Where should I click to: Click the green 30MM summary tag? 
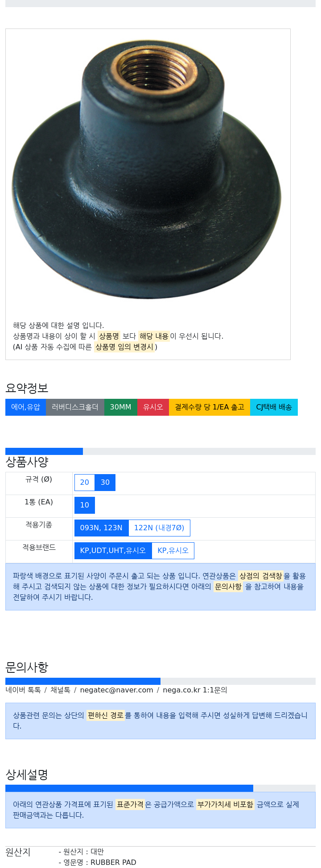click(120, 407)
